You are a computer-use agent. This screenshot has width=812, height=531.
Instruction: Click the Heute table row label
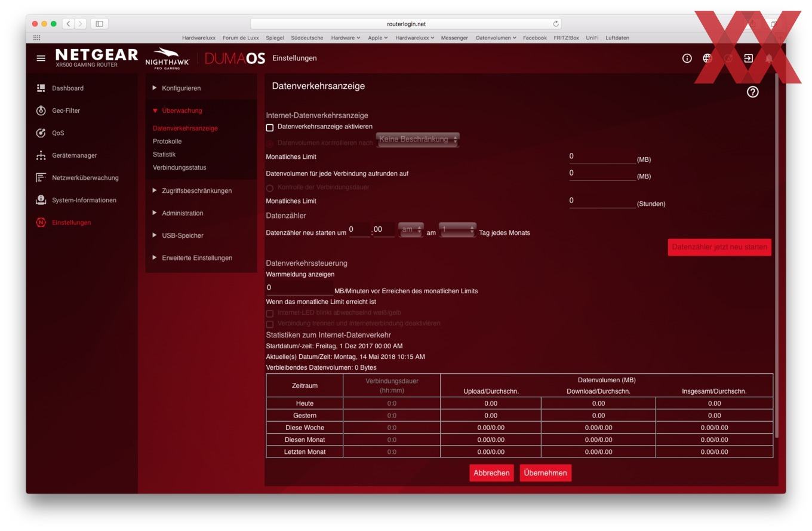304,404
